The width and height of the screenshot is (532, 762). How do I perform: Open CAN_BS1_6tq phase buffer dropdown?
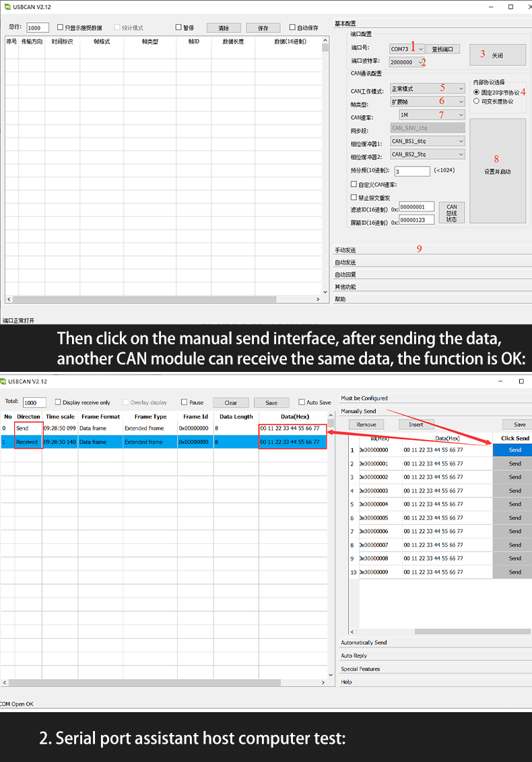[x=428, y=141]
